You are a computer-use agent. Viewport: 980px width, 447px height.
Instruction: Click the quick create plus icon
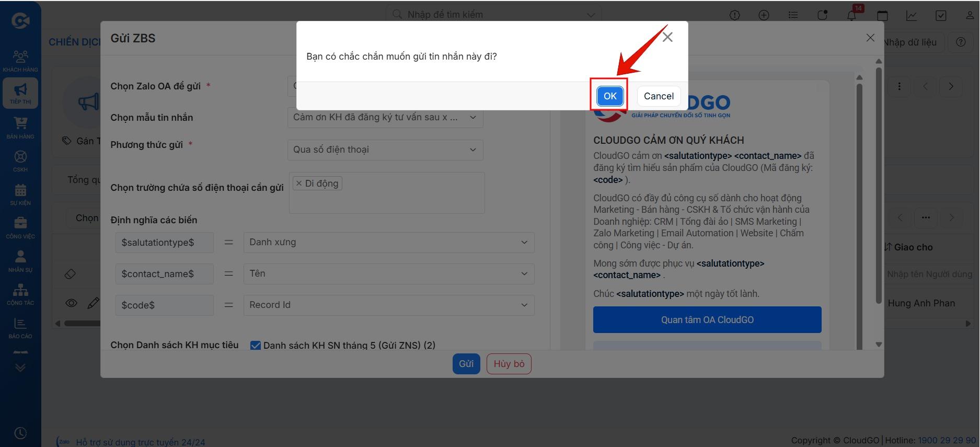(764, 15)
